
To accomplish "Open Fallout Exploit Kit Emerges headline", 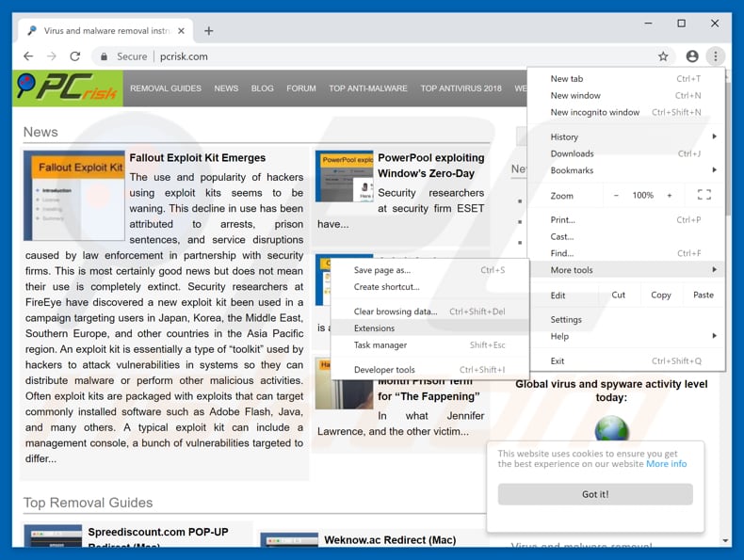I will click(198, 158).
